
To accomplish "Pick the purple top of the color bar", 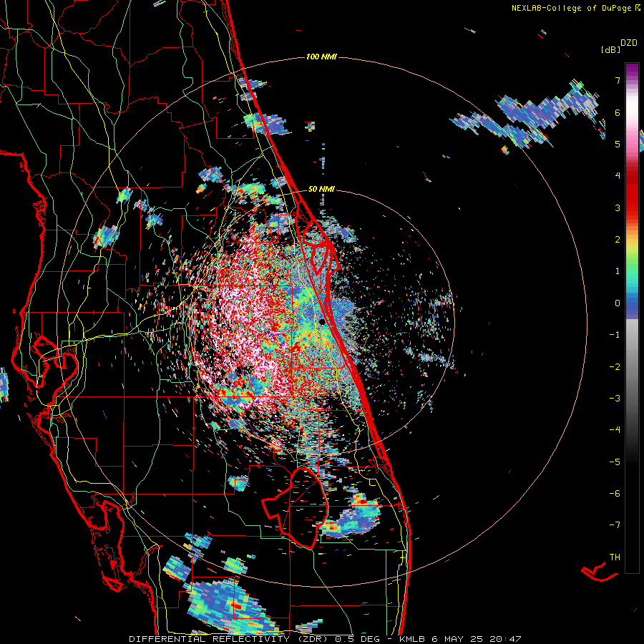I will point(632,72).
